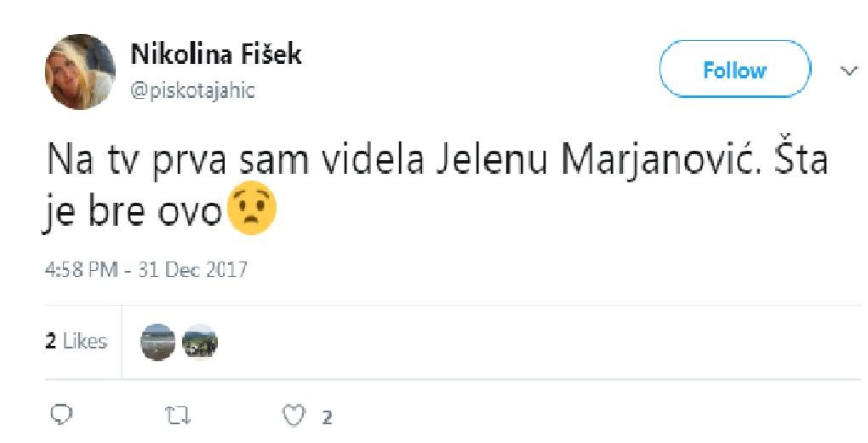Click the worried face emoji in the tweet
The image size is (868, 443).
pyautogui.click(x=251, y=208)
